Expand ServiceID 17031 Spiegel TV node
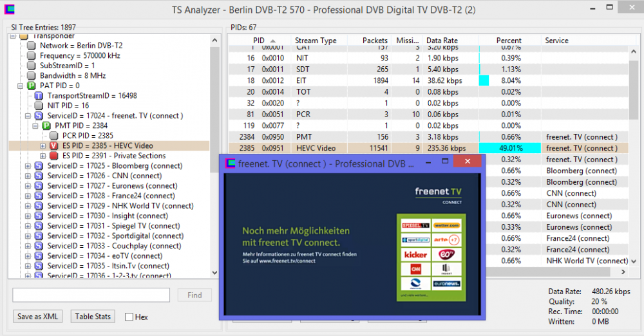Screen dimensions: 644x336 (x=28, y=226)
